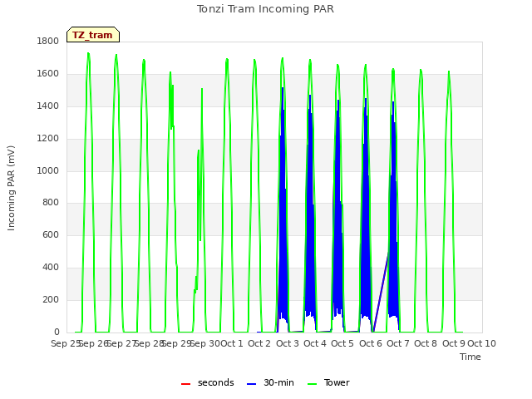
Task: Click the Incoming PAR (mV) axis label
Action: [11, 189]
